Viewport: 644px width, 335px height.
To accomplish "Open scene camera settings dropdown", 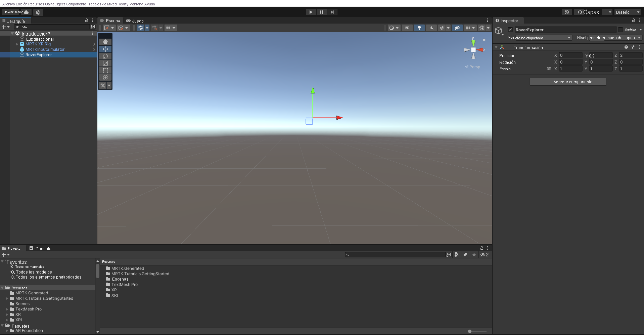I will [x=470, y=28].
